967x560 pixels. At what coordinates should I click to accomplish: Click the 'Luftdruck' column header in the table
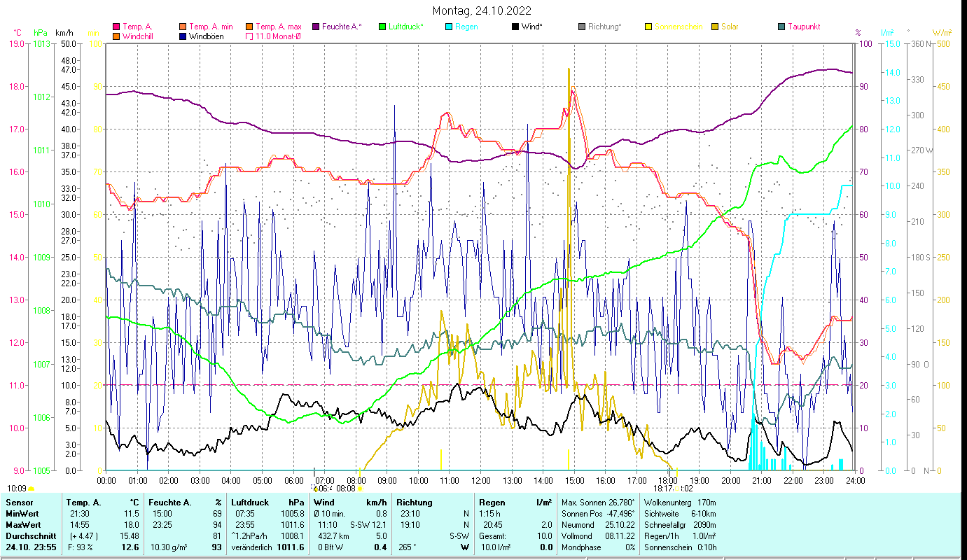tap(251, 503)
